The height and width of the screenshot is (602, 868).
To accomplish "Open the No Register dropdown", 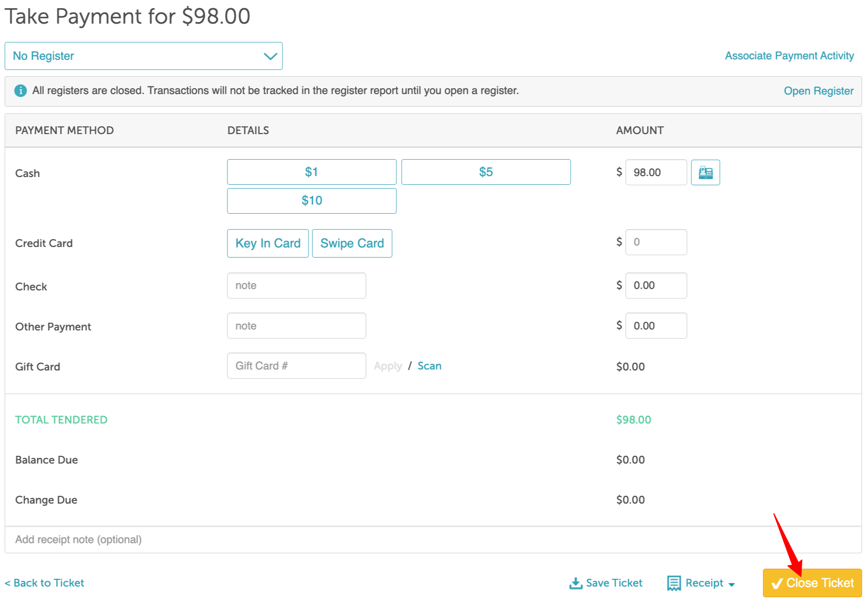I will pos(143,56).
